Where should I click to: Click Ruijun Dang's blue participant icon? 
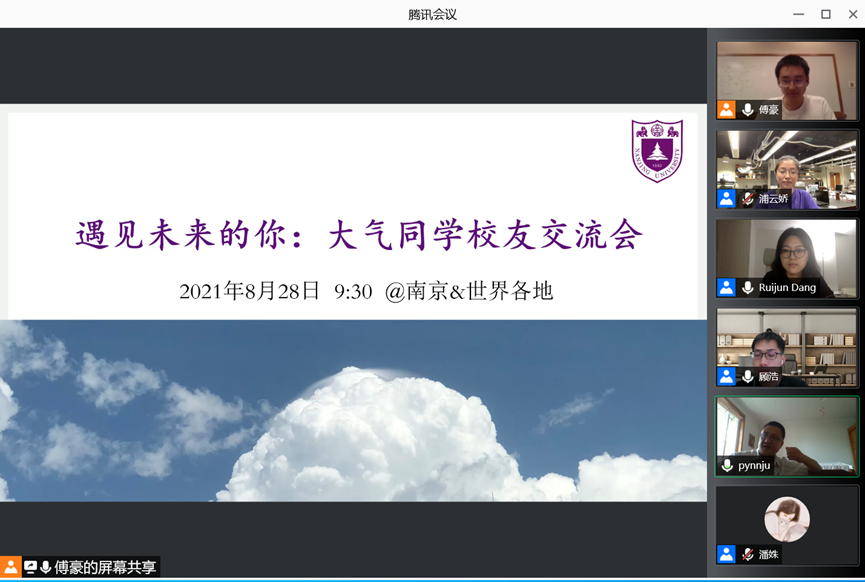pyautogui.click(x=727, y=288)
